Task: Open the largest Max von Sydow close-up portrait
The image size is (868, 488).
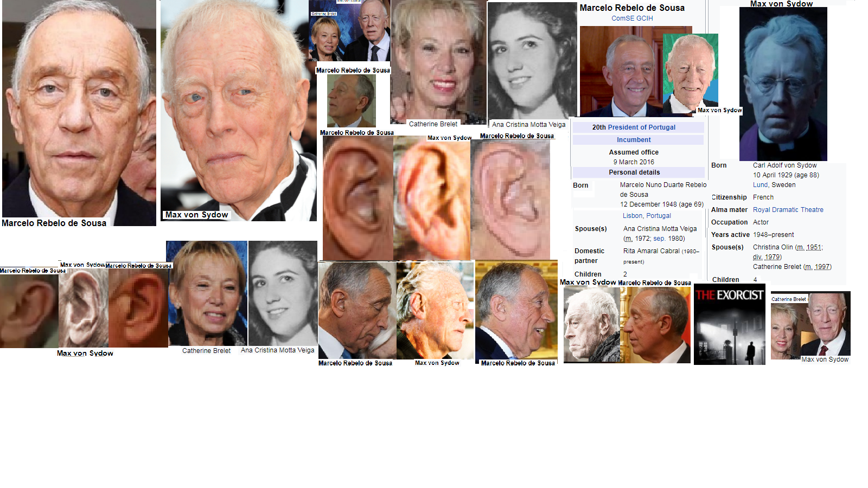Action: click(x=238, y=108)
